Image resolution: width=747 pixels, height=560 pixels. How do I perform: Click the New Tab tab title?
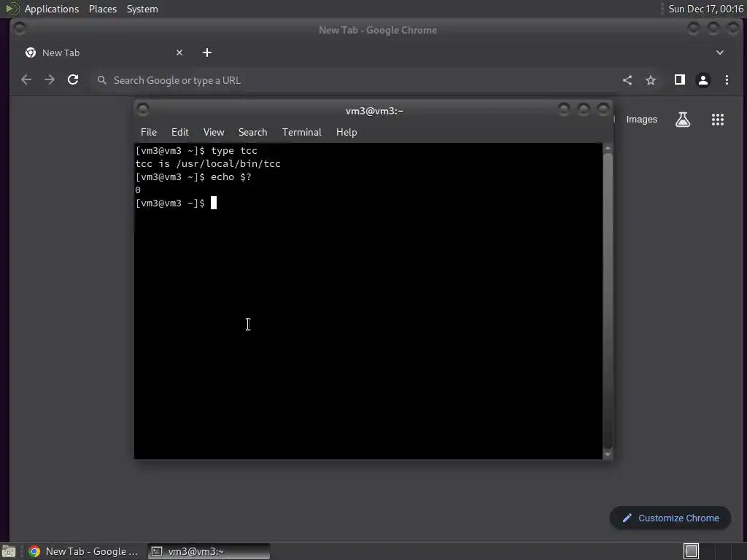click(61, 52)
